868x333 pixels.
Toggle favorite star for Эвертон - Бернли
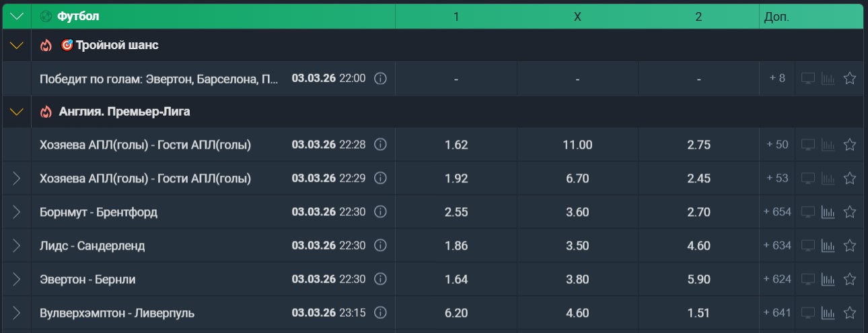pyautogui.click(x=849, y=279)
